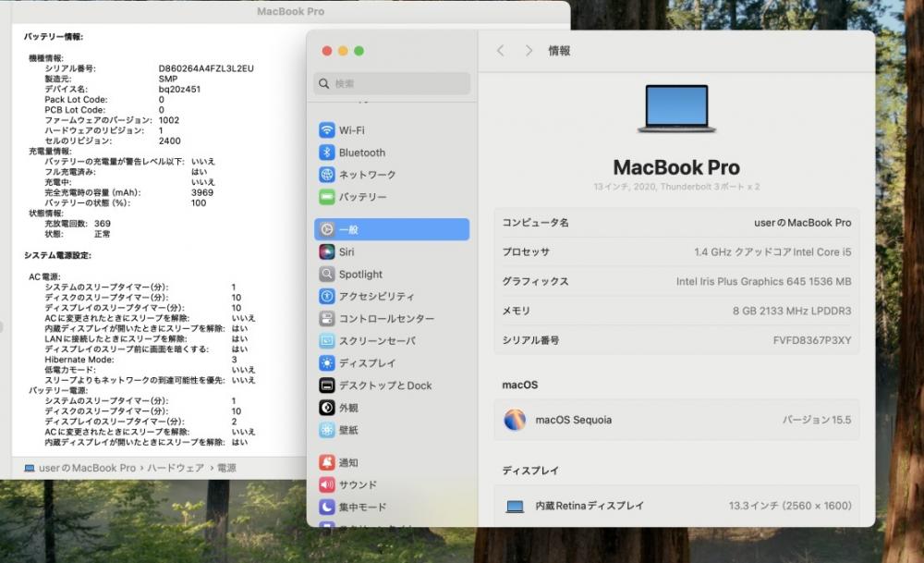
Task: Click userのMacBook Pro in the path bar
Action: 87,468
